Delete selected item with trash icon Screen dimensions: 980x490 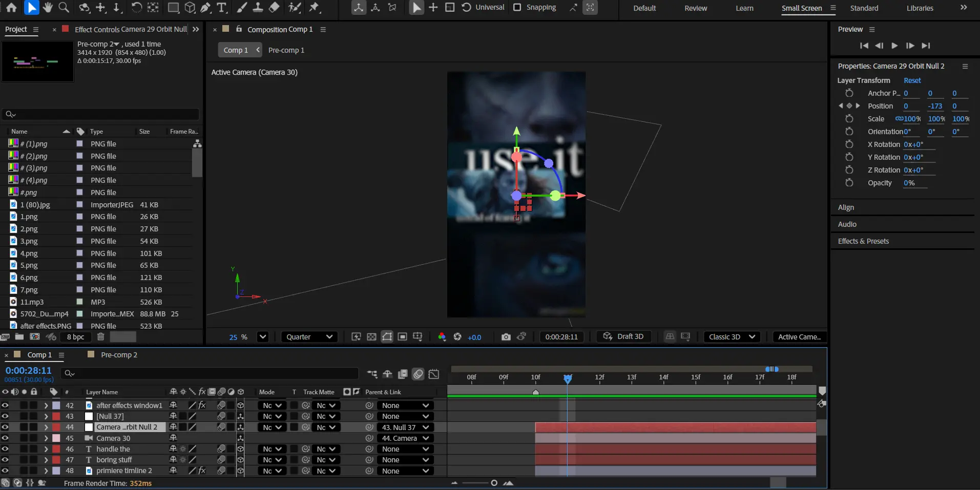(x=101, y=336)
